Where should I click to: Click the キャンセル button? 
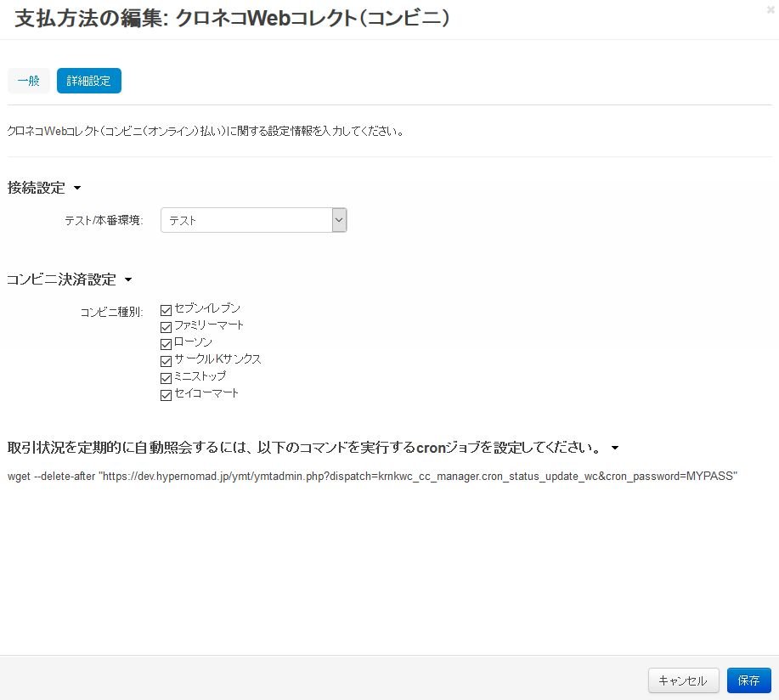coord(683,680)
